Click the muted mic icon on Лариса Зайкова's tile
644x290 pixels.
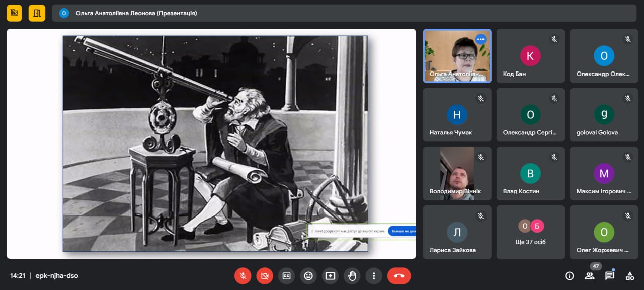481,215
